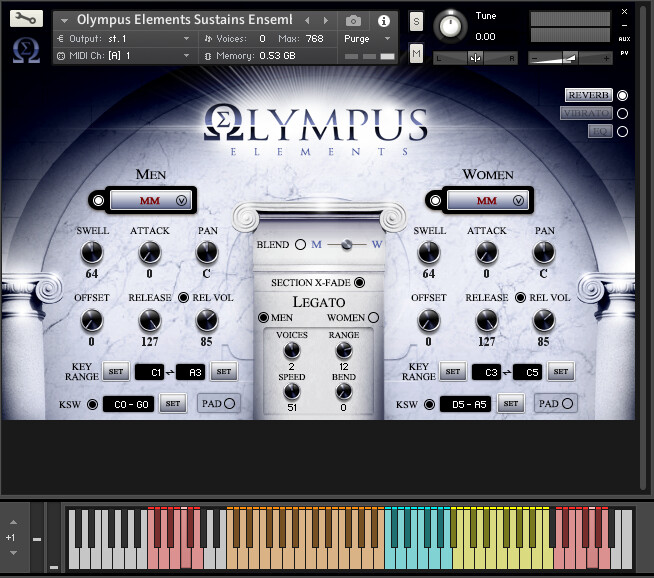Toggle the REVERB radio button
Screen dimensions: 654x578
pos(622,95)
